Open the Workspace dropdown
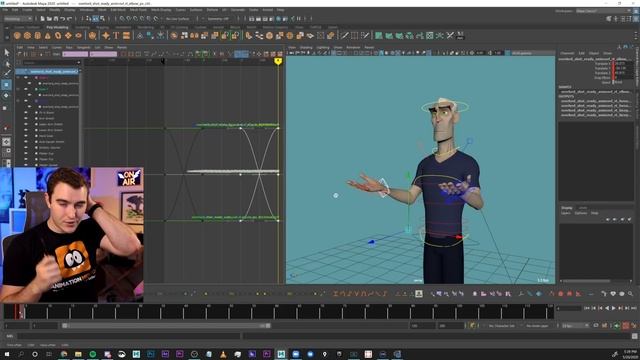Image resolution: width=640 pixels, height=360 pixels. (603, 11)
